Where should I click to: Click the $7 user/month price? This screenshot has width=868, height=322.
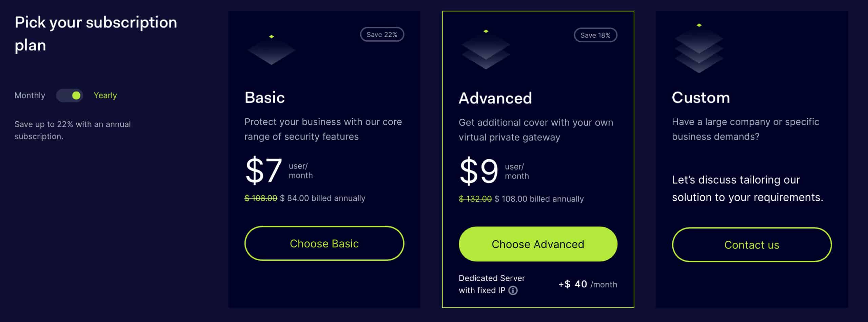pos(279,170)
